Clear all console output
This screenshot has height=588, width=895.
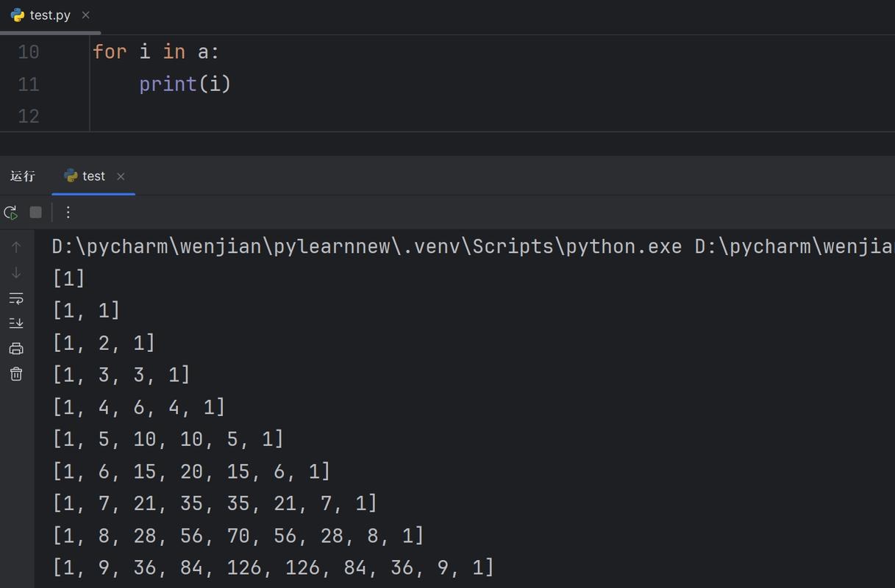pyautogui.click(x=16, y=373)
